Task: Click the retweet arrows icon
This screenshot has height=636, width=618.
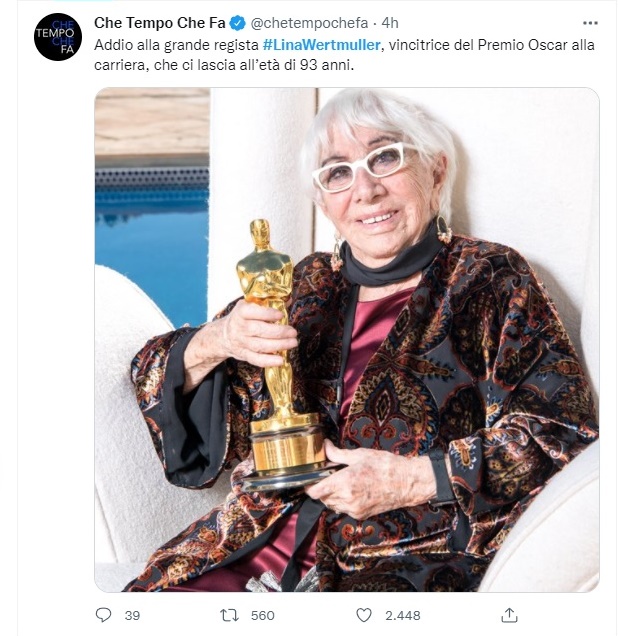Action: 229,615
